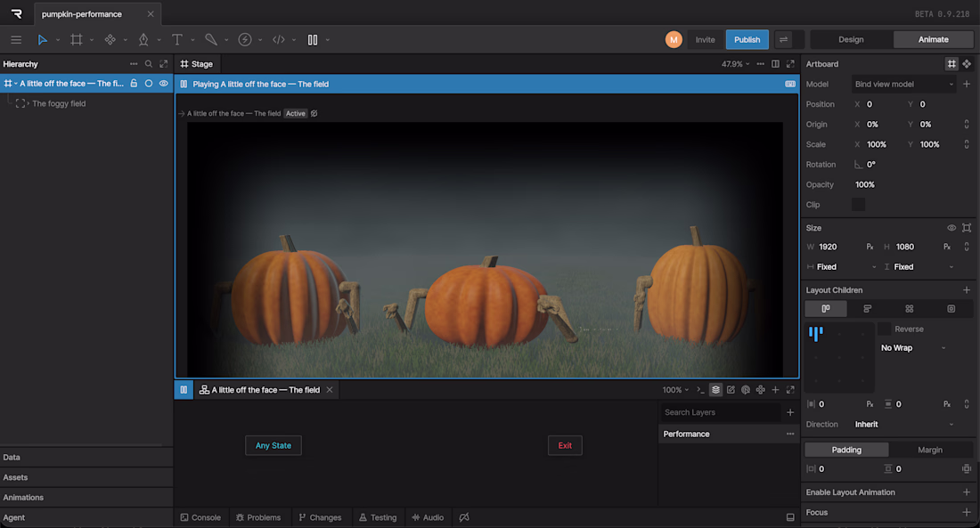Open Hierarchy panel more options
Viewport: 980px width, 528px height.
(x=134, y=64)
